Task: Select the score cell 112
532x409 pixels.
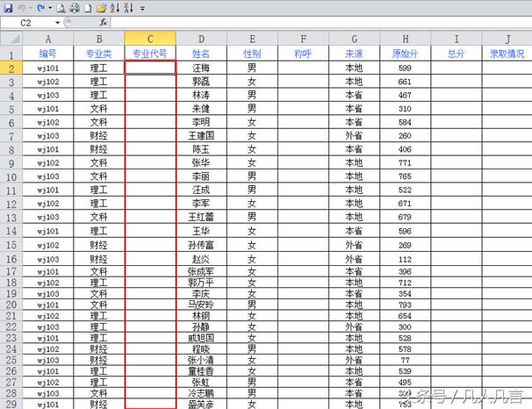Action: [x=406, y=260]
